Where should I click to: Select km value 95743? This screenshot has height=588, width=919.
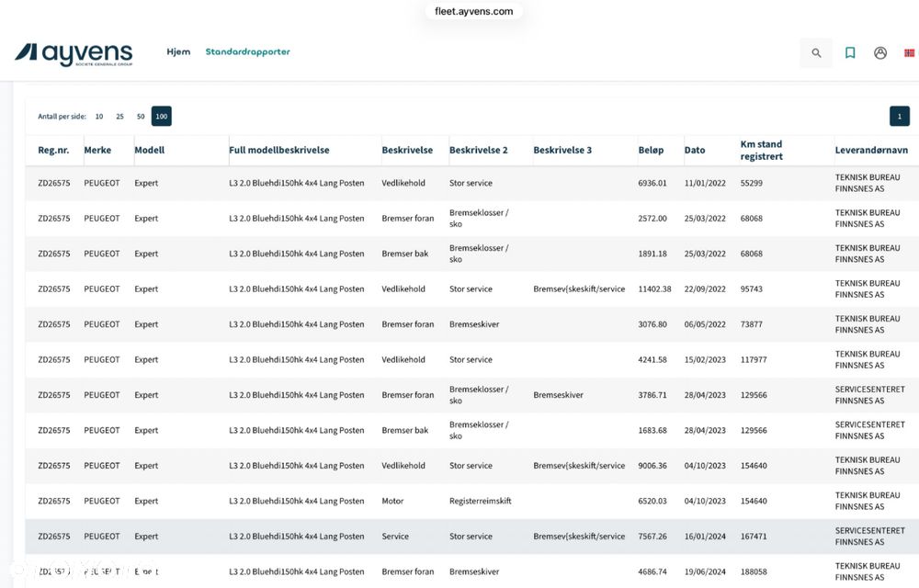click(x=751, y=288)
